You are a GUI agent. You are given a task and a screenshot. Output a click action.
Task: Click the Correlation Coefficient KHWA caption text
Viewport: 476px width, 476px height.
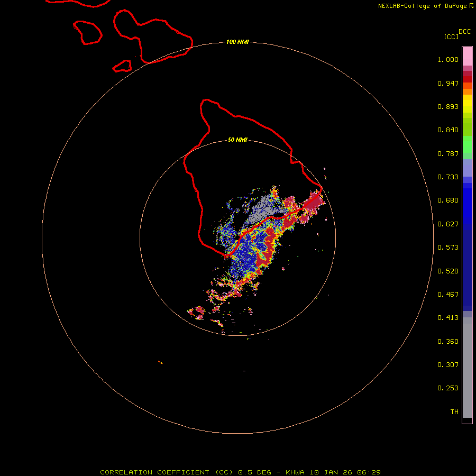coord(240,472)
